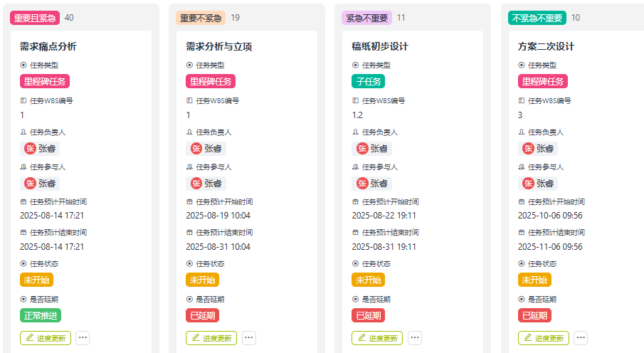The image size is (644, 353).
Task: Click green 正常推进 status tag
Action: coord(41,315)
